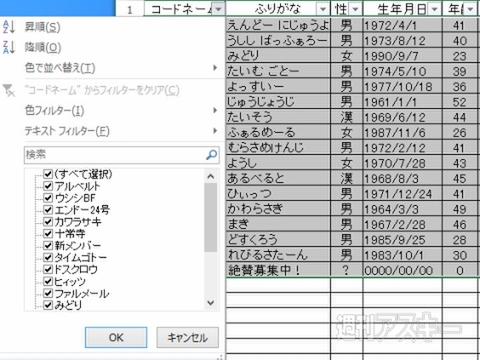Select cell ひぃっつ

pyautogui.click(x=278, y=194)
